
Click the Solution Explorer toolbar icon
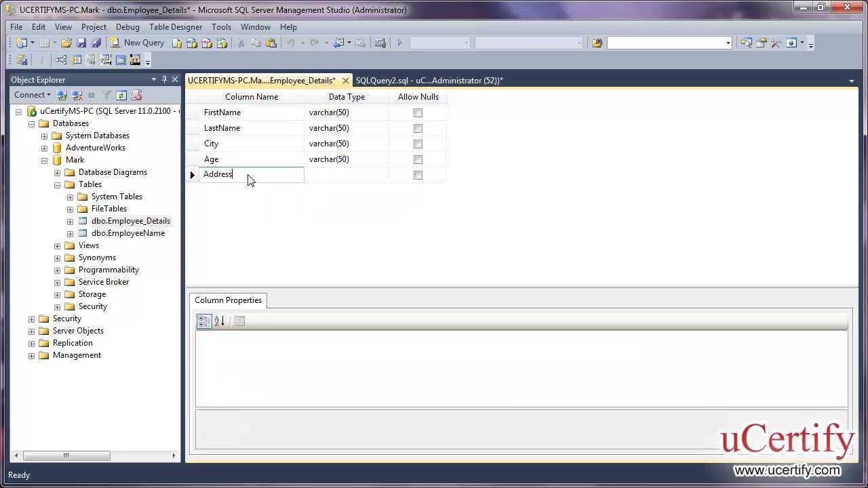pos(746,43)
